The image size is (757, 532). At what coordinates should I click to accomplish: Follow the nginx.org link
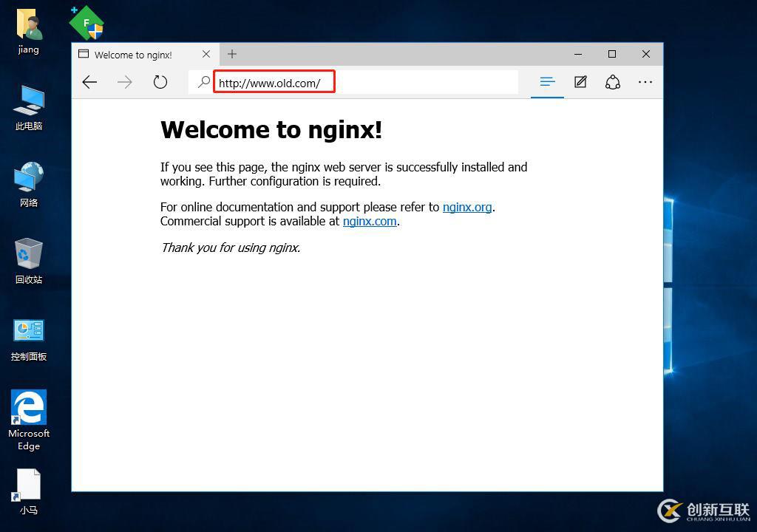[466, 207]
